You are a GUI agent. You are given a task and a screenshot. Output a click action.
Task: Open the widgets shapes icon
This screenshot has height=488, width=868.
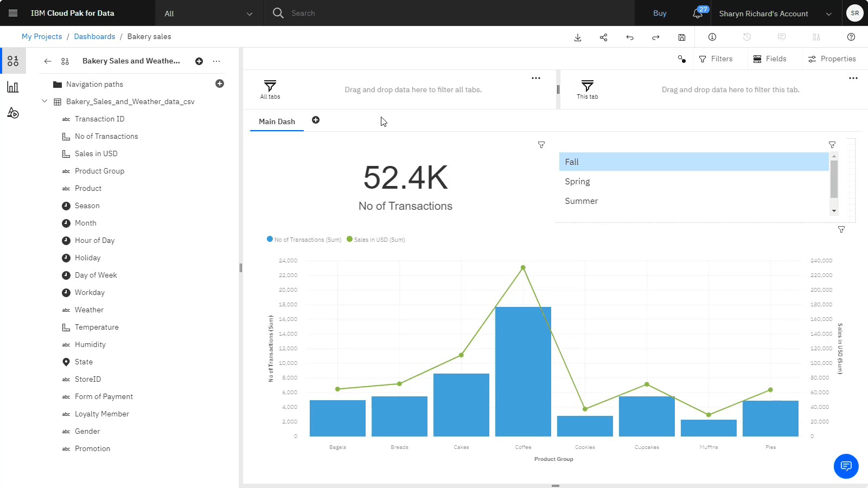[13, 113]
